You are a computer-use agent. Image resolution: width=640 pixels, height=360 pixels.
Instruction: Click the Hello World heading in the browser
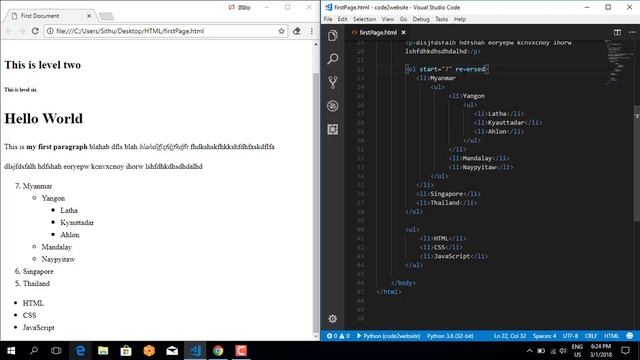pos(44,118)
